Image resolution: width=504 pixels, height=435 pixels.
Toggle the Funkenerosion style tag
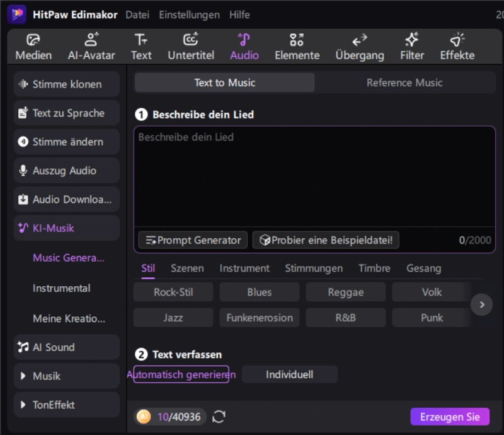pyautogui.click(x=260, y=318)
